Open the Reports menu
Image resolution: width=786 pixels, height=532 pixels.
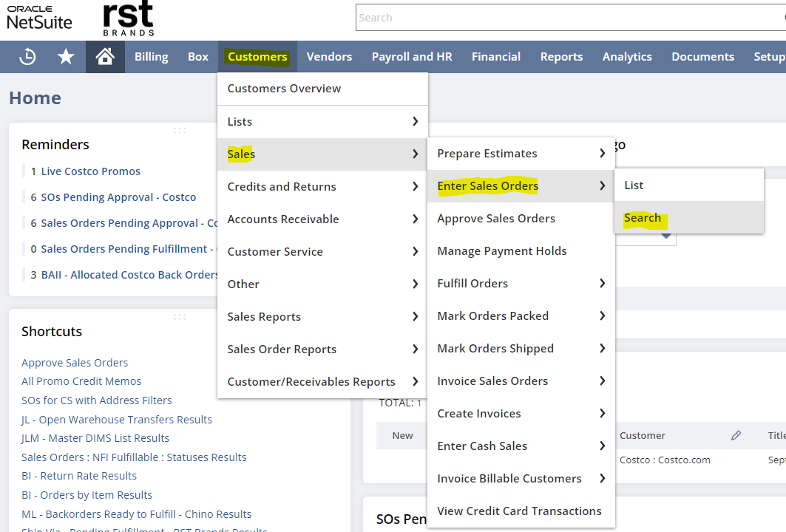click(x=561, y=57)
